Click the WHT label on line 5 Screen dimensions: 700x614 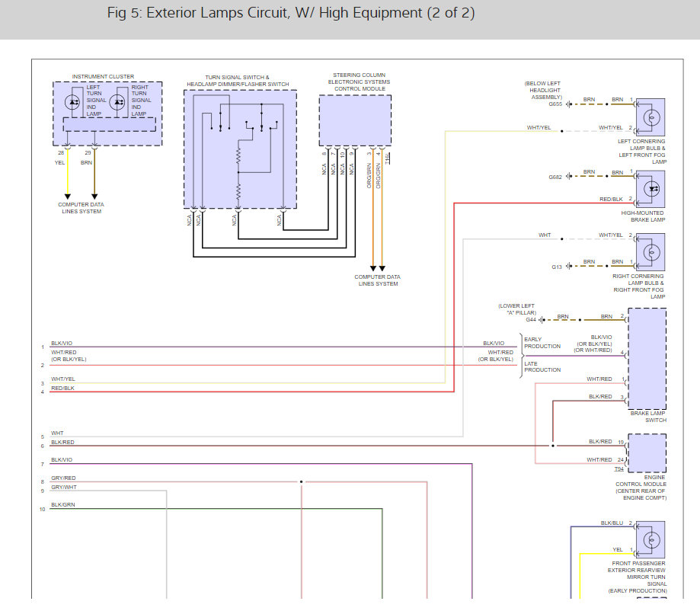57,433
